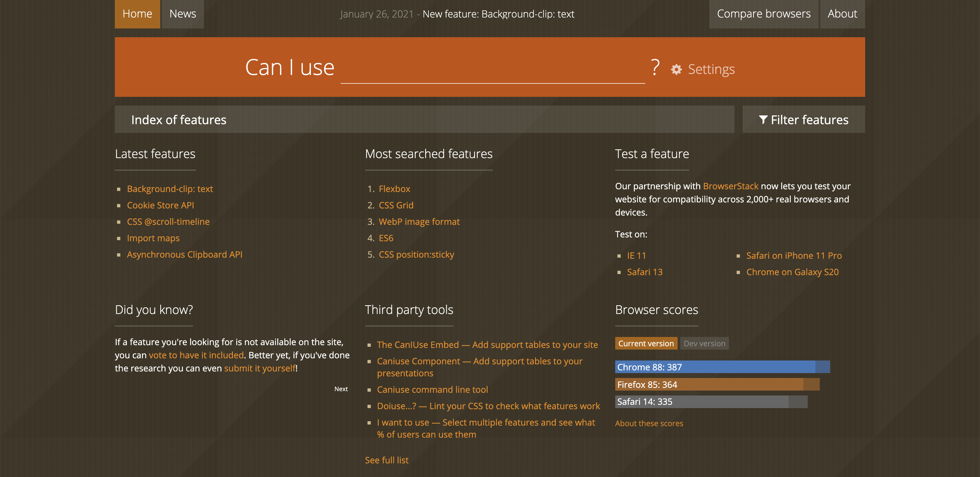Viewport: 980px width, 477px height.
Task: Switch to Dev version scores
Action: (704, 344)
